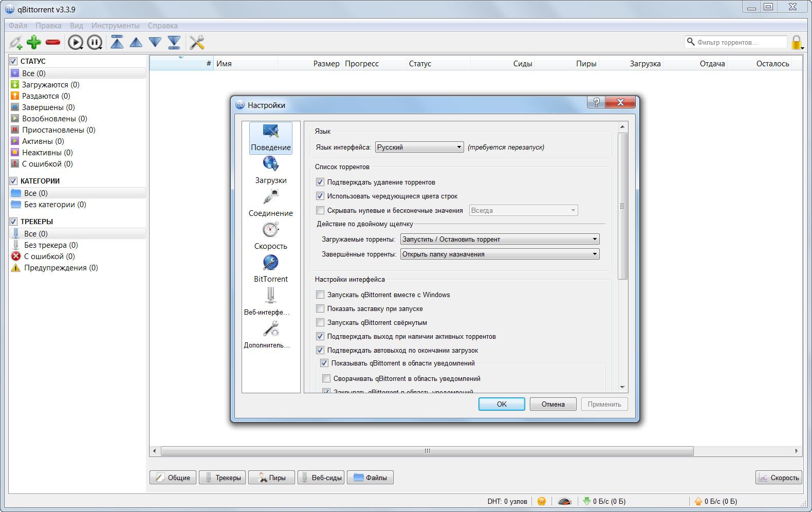The height and width of the screenshot is (512, 812).
Task: Select BitTorrent settings category
Action: [x=271, y=269]
